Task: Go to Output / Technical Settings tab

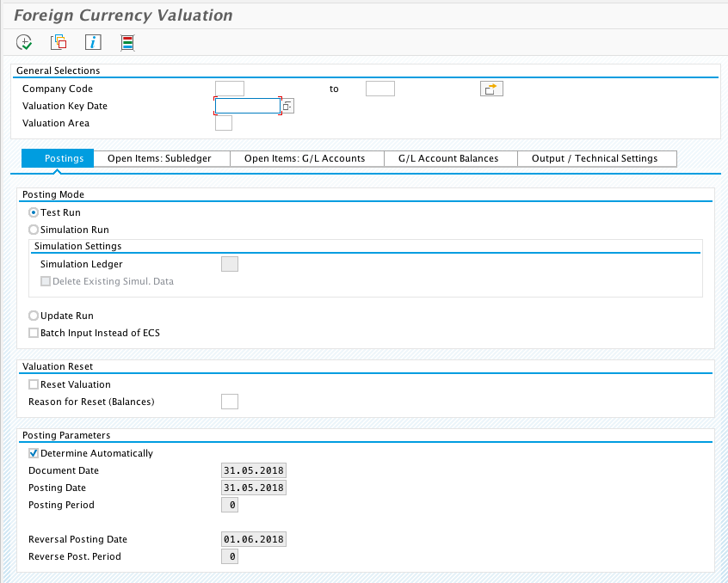Action: click(595, 158)
